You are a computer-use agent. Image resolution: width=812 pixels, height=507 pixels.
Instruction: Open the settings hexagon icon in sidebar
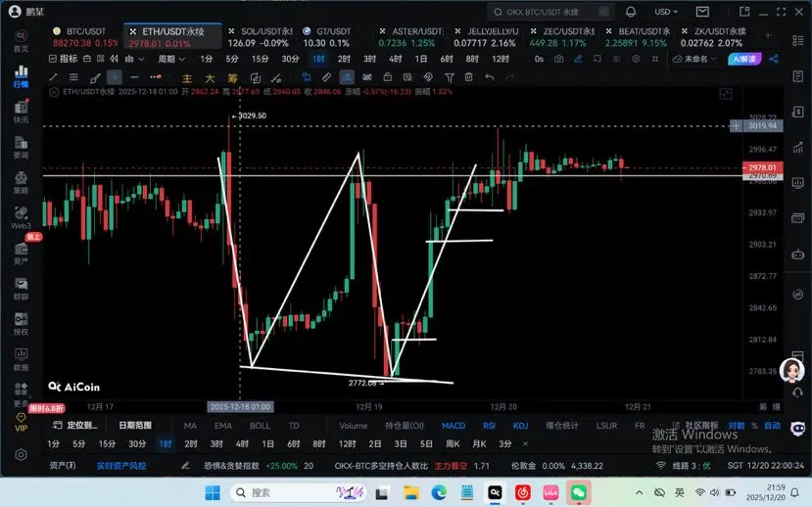(21, 455)
